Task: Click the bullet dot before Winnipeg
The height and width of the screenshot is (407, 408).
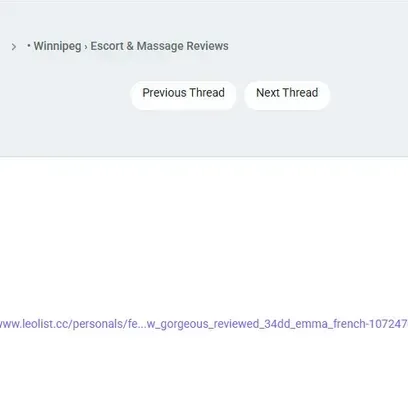Action: click(x=29, y=45)
